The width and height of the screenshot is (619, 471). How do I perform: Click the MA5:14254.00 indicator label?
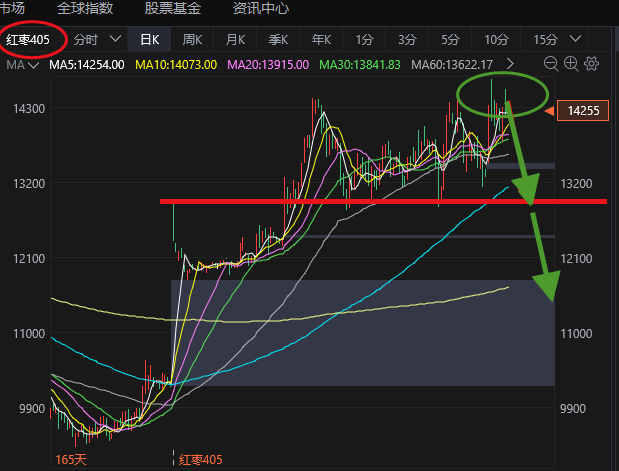pos(87,64)
